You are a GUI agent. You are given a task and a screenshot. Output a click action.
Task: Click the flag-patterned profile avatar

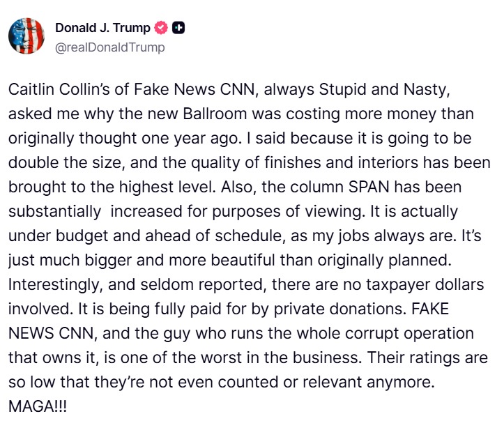point(26,37)
